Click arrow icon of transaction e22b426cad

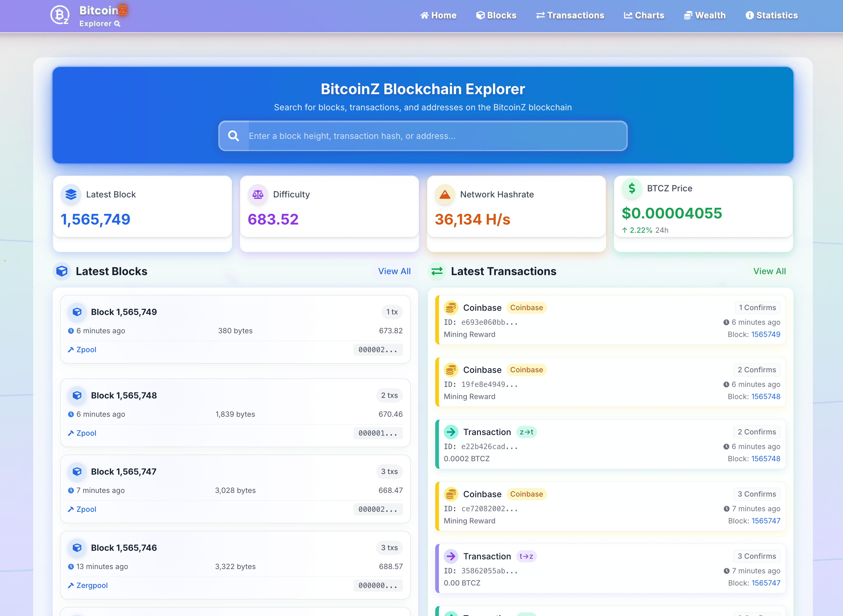pyautogui.click(x=451, y=432)
